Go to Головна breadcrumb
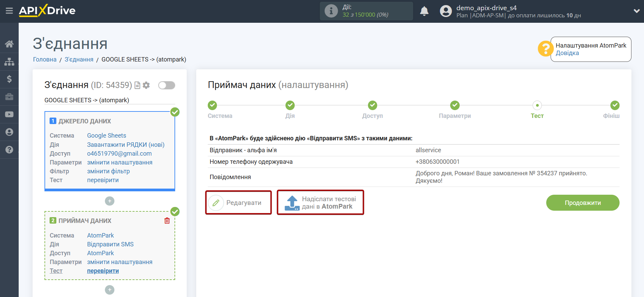644x297 pixels. pyautogui.click(x=45, y=59)
